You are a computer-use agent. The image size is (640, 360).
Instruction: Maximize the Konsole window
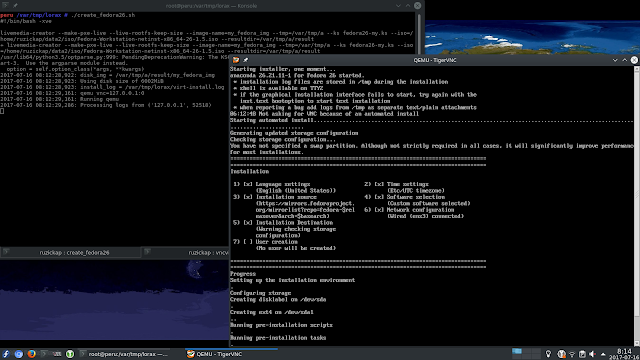point(408,5)
